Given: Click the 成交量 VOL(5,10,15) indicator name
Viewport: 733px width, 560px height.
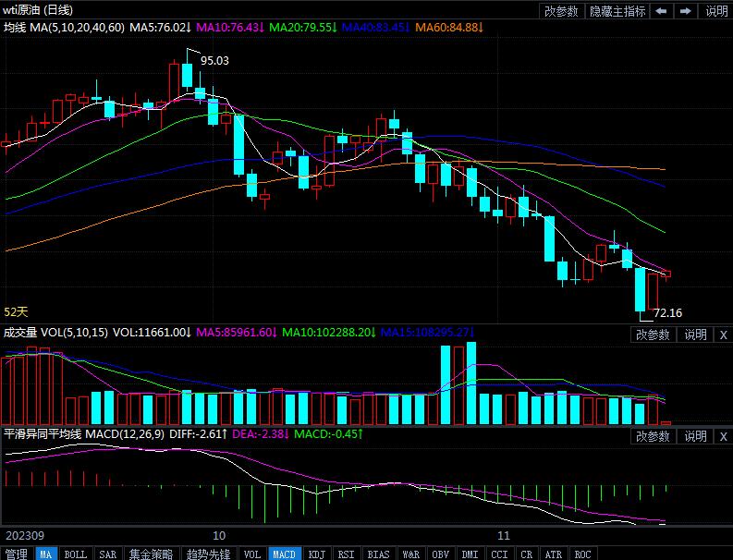Looking at the screenshot, I should tap(55, 333).
